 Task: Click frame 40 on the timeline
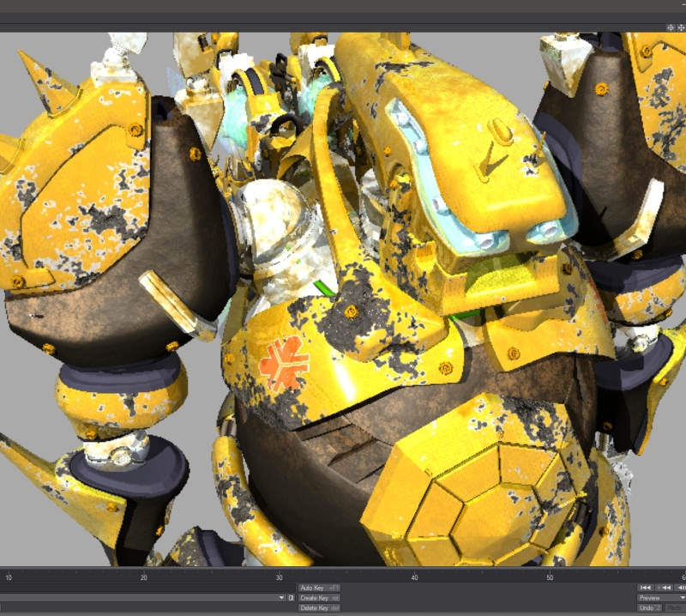pyautogui.click(x=414, y=577)
